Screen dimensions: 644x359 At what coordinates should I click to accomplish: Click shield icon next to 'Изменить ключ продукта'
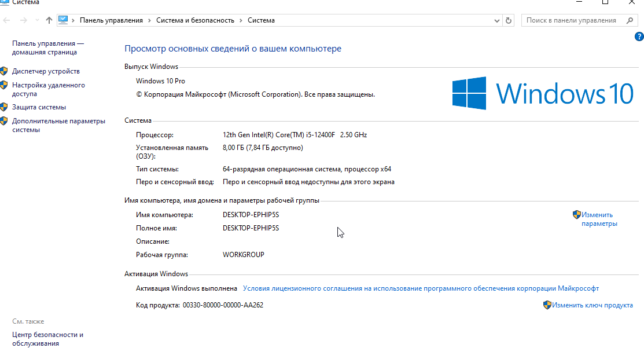[x=547, y=305]
